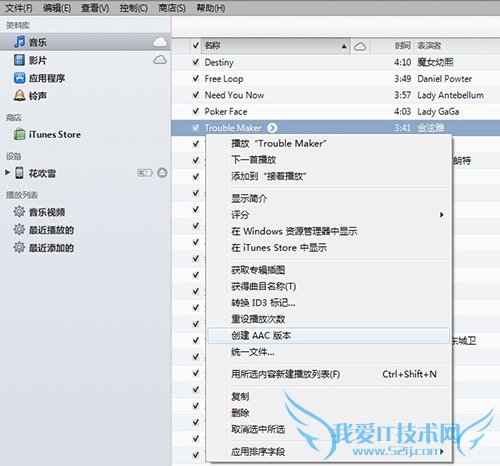
Task: Click the arrow circle next to Trouble Maker
Action: tap(272, 128)
